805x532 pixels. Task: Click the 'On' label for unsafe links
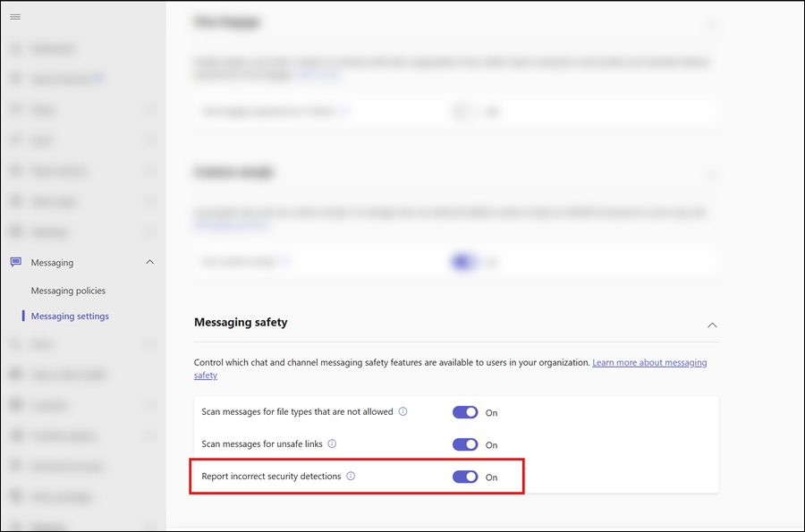tap(491, 445)
